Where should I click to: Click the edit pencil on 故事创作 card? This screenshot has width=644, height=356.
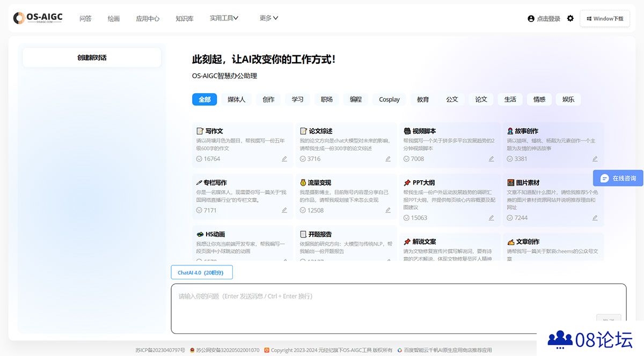(x=595, y=159)
